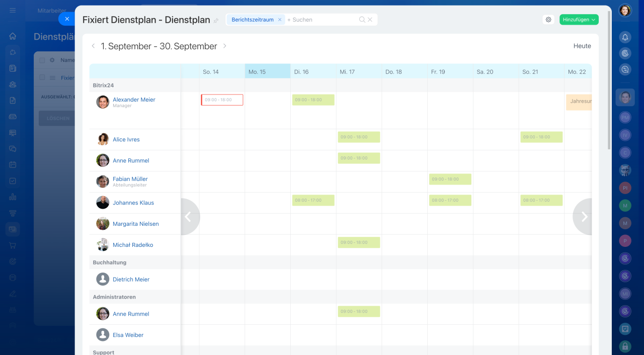Screen dimensions: 644x355
Task: Focus the Suchen search input field
Action: (322, 20)
